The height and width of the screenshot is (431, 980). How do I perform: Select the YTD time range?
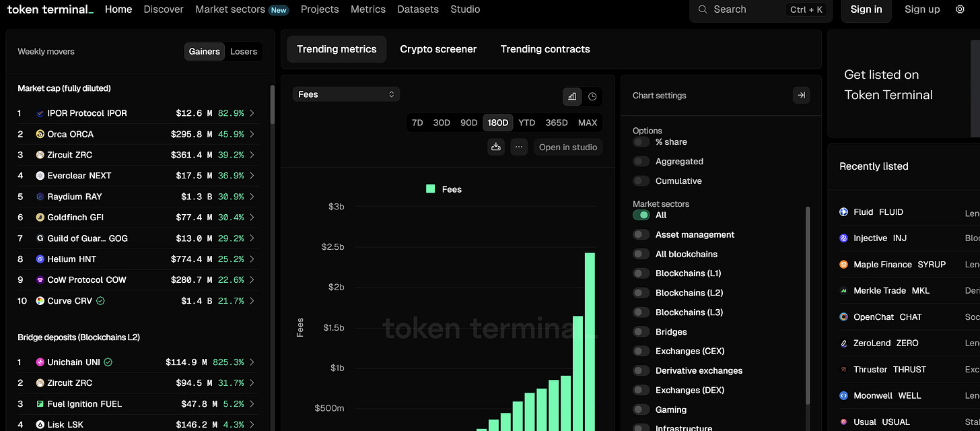tap(527, 123)
